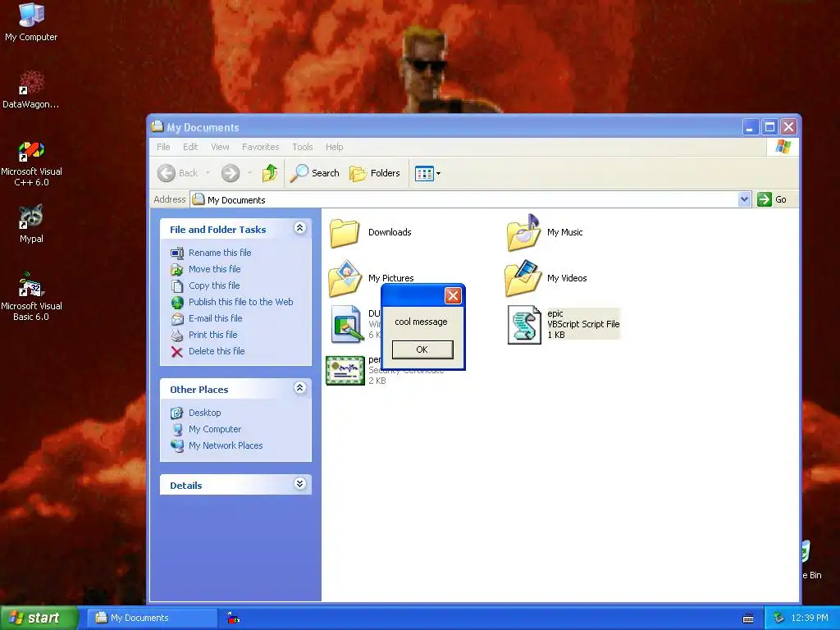This screenshot has width=840, height=630.
Task: Go to My Computer in Other Places
Action: point(215,429)
